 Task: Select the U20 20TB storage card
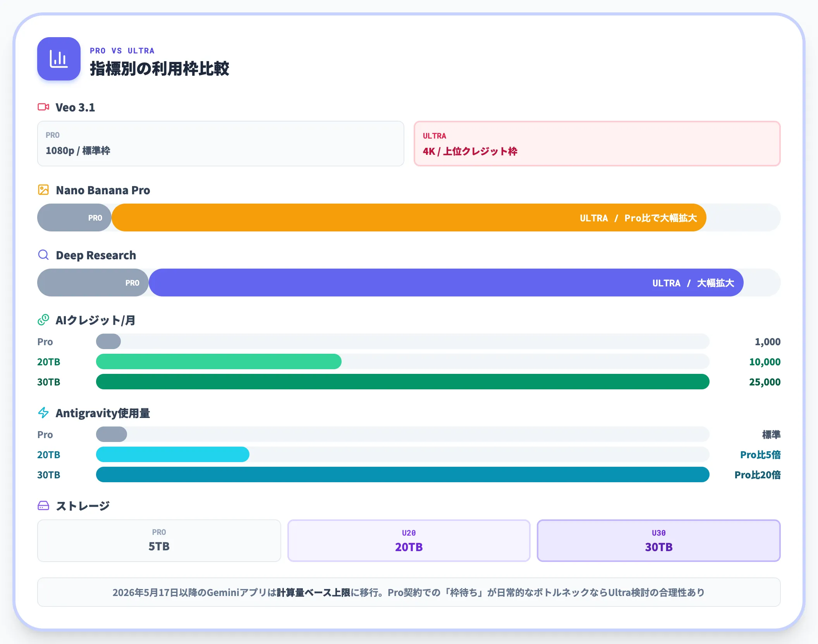[409, 541]
